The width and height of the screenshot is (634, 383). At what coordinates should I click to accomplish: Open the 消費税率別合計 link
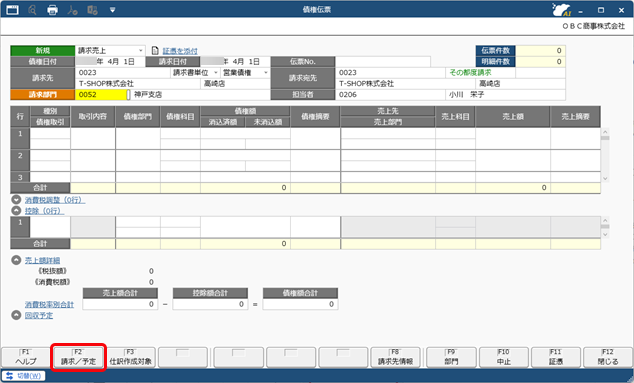[x=49, y=305]
